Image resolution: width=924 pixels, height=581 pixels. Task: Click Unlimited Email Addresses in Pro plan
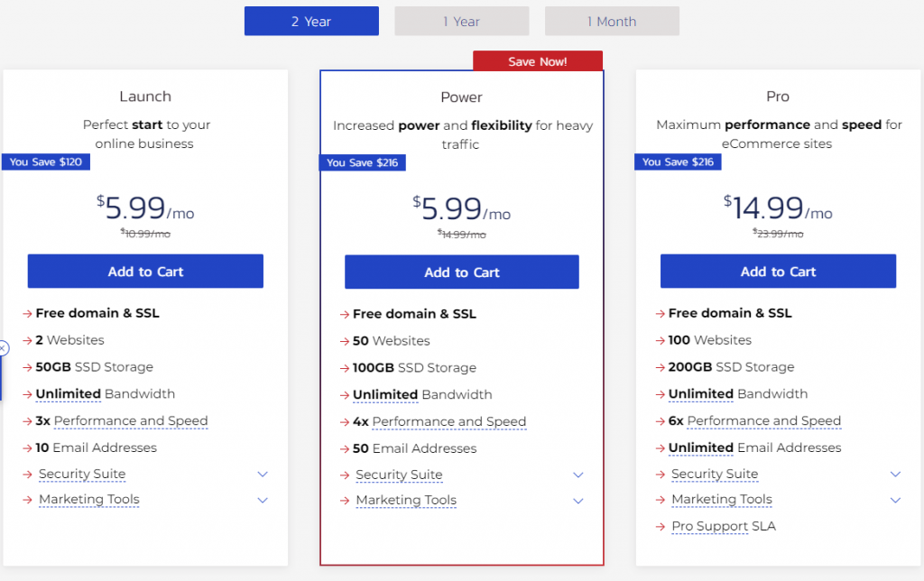(754, 447)
